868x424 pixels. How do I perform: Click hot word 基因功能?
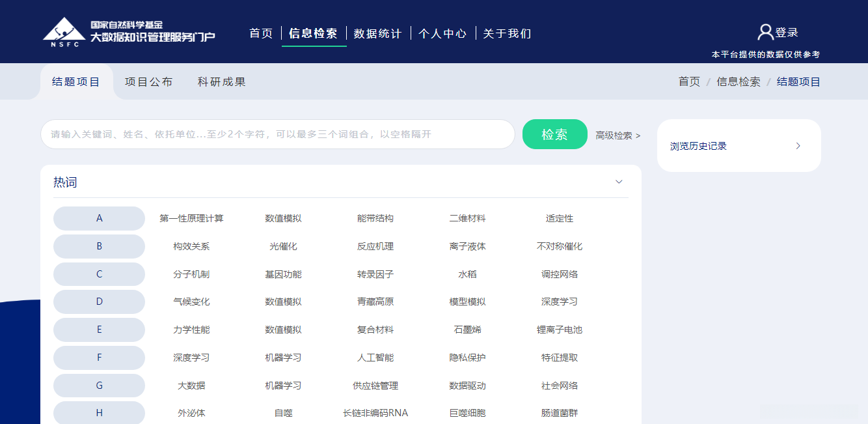click(x=283, y=274)
